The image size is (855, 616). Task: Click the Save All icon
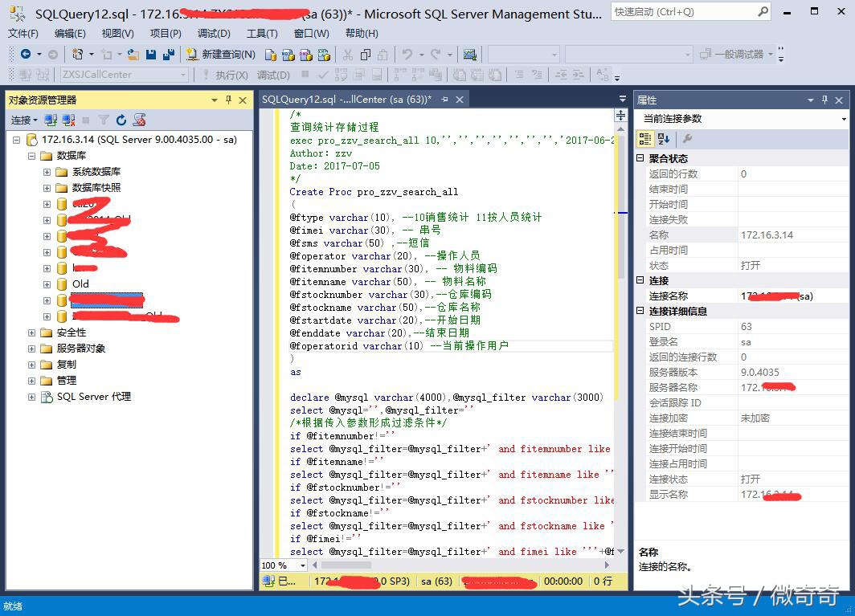[169, 54]
